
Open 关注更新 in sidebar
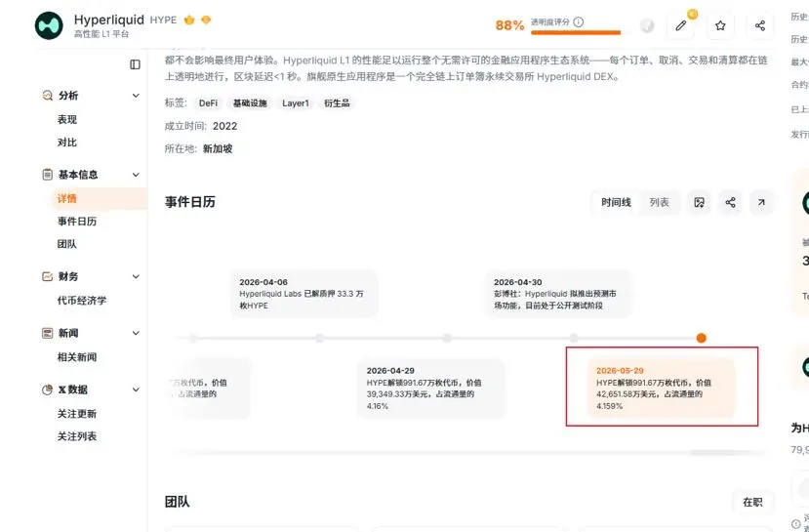(77, 414)
